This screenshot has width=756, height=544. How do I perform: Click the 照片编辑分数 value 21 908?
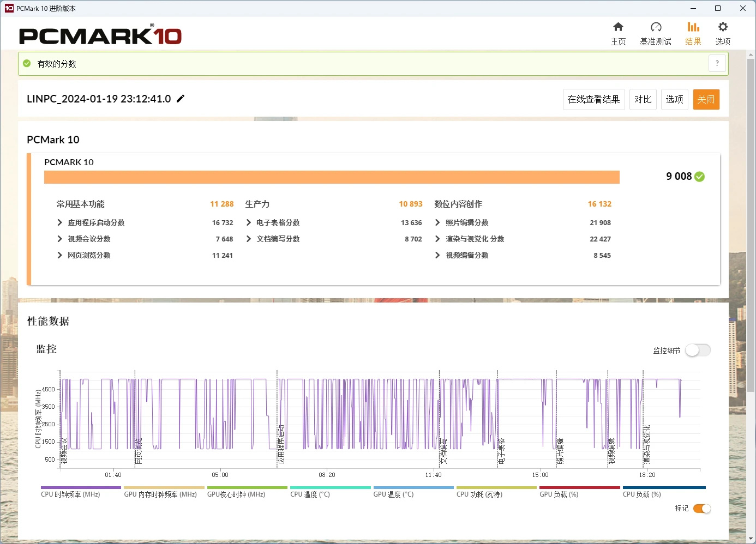(600, 222)
